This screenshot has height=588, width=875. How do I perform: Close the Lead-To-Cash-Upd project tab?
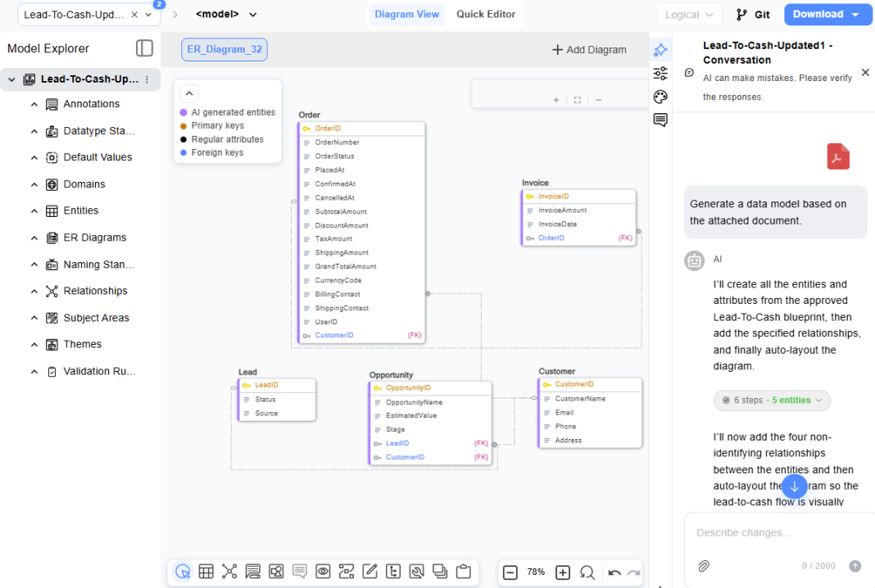pyautogui.click(x=134, y=15)
